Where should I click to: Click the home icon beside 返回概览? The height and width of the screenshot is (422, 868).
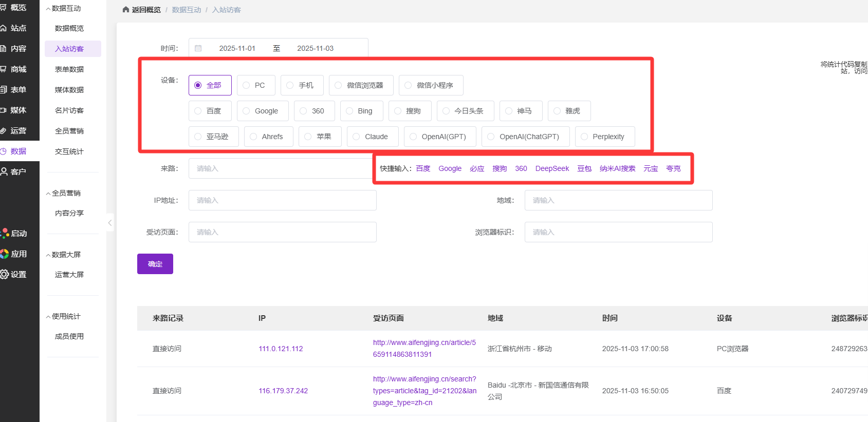126,10
